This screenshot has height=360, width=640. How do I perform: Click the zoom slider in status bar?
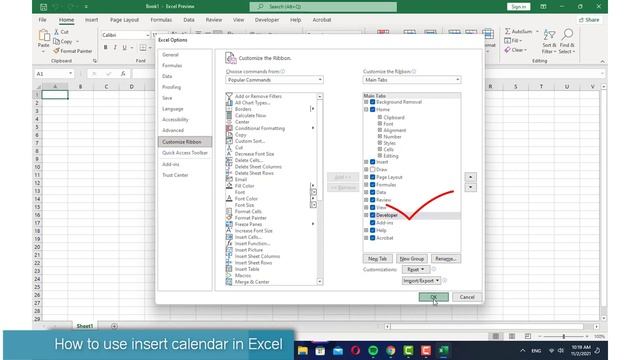click(564, 336)
